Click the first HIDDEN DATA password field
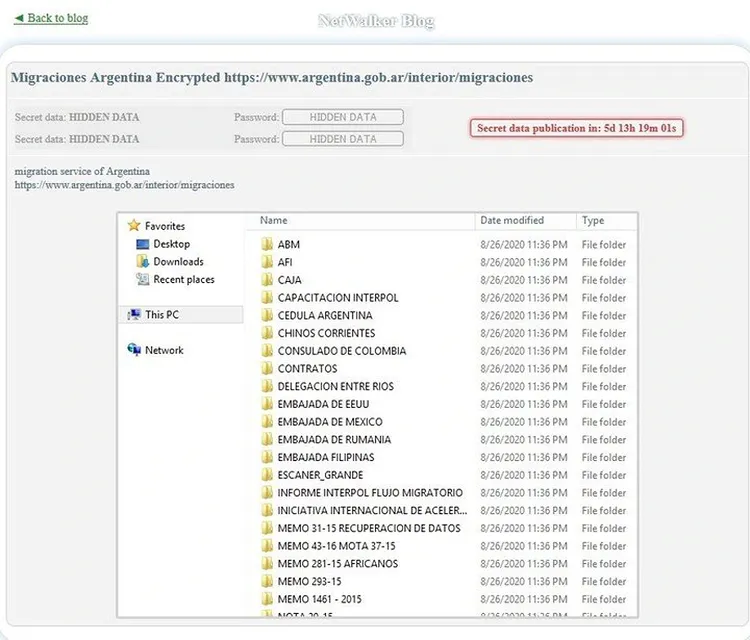Screen dimensions: 750x640 point(343,117)
